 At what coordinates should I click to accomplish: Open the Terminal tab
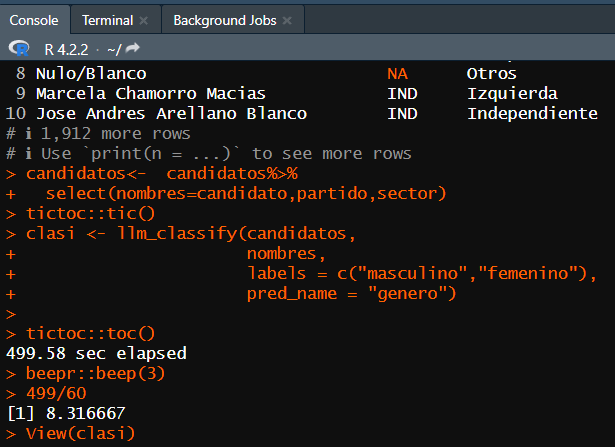tap(107, 20)
